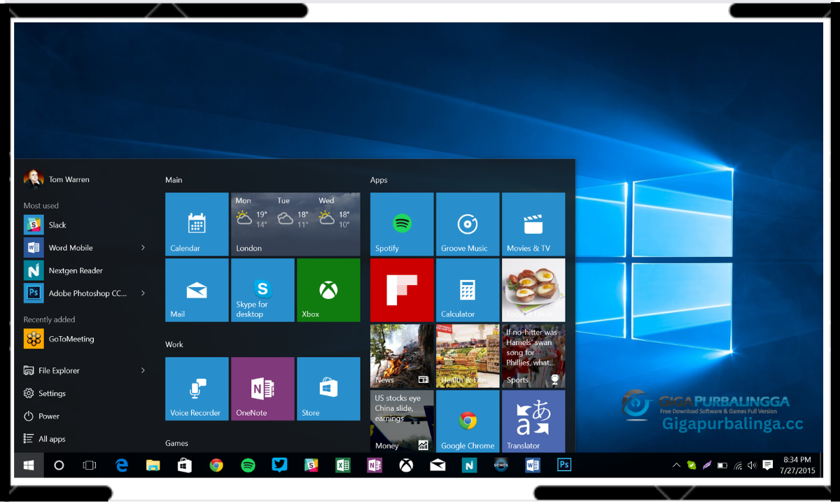The height and width of the screenshot is (504, 840).
Task: Open the Health & Fitness tile
Action: pos(468,356)
